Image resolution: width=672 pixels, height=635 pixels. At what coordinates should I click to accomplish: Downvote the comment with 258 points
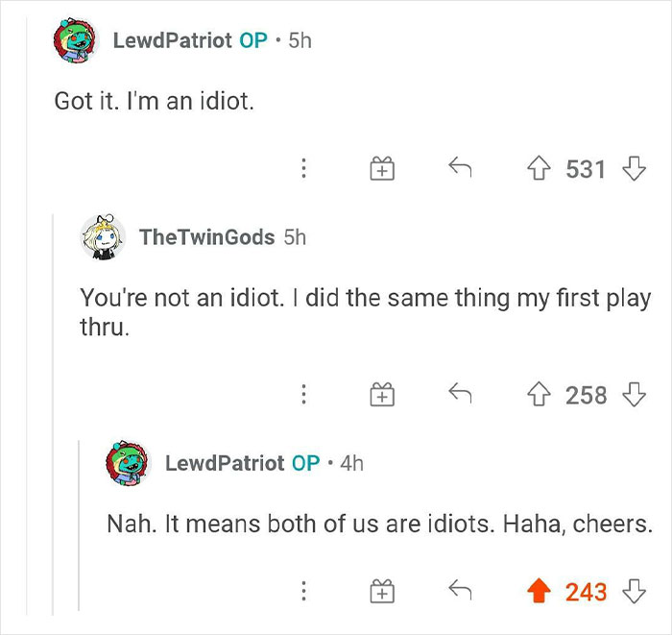(632, 395)
